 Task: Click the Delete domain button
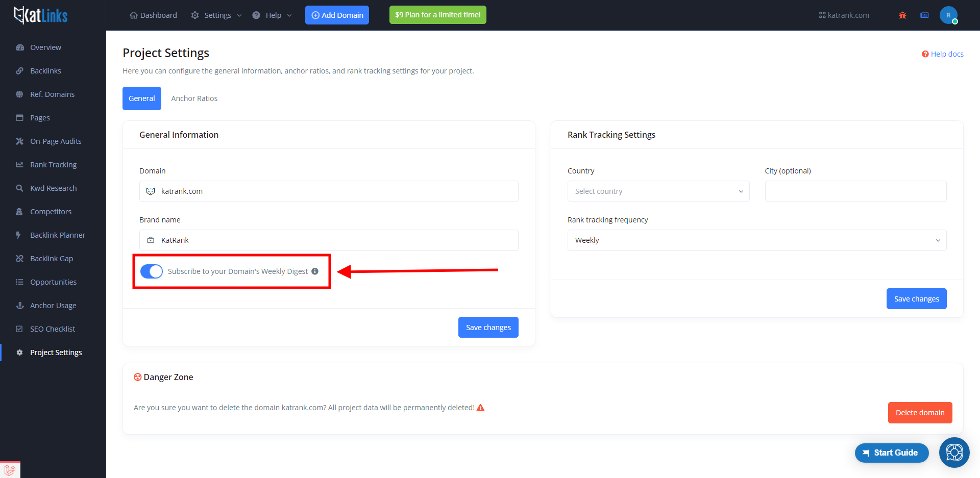pyautogui.click(x=920, y=413)
